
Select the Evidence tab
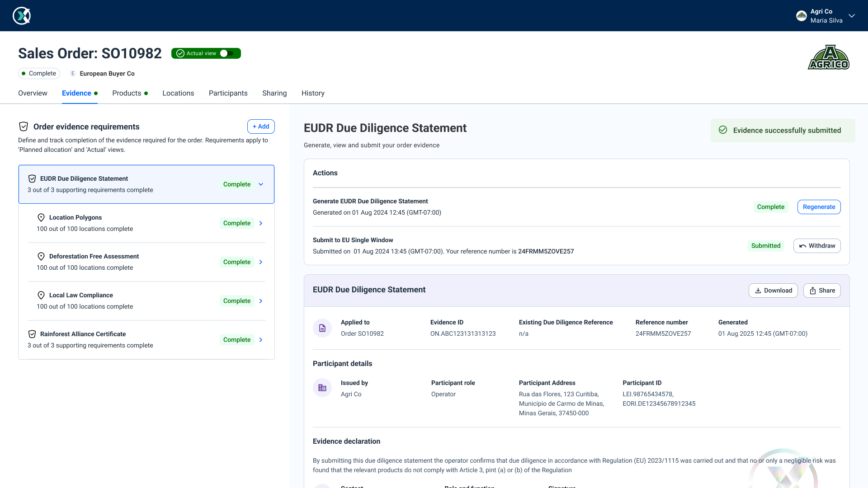(x=80, y=93)
